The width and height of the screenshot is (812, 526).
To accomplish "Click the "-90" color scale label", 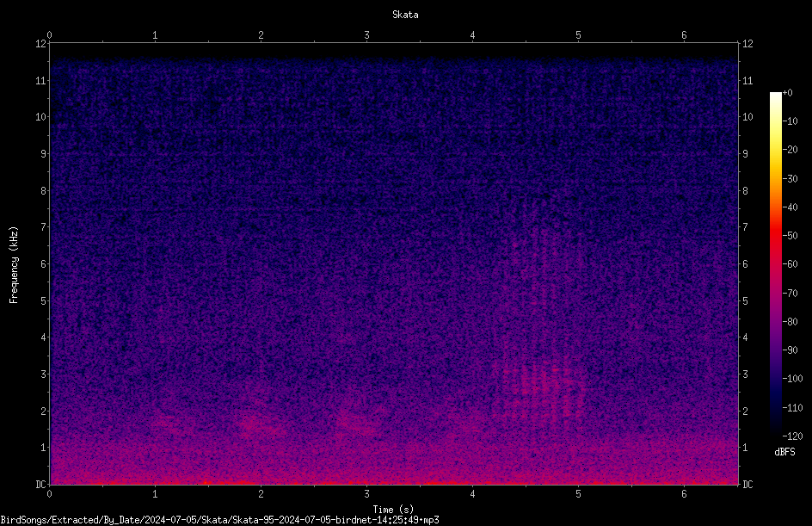I will pos(790,350).
